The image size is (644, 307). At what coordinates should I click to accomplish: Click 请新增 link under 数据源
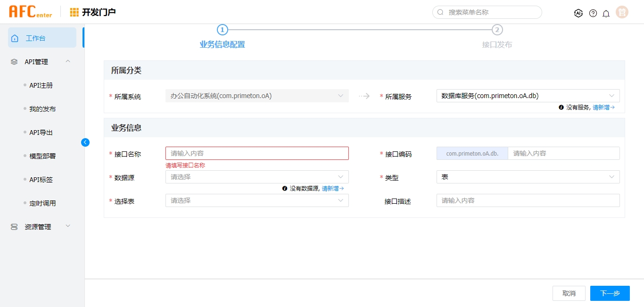[332, 189]
